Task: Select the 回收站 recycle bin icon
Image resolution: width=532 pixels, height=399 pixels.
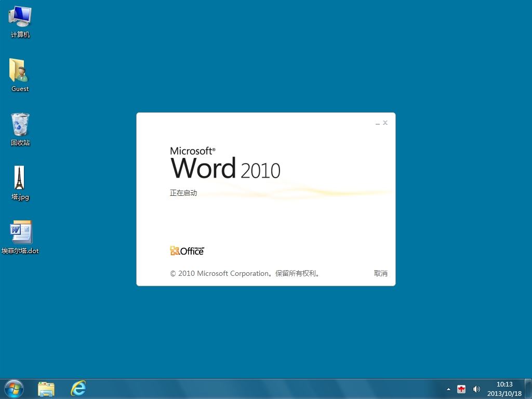Action: (x=20, y=129)
